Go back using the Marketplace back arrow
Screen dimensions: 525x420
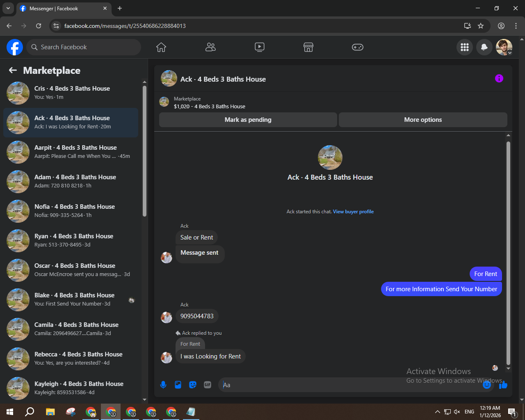pyautogui.click(x=13, y=71)
